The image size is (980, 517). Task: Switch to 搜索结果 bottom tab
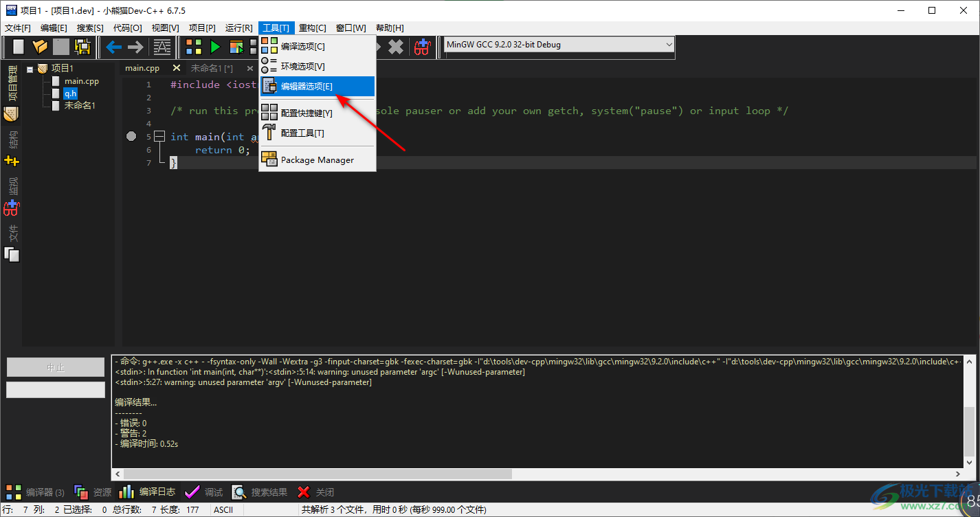[x=260, y=492]
